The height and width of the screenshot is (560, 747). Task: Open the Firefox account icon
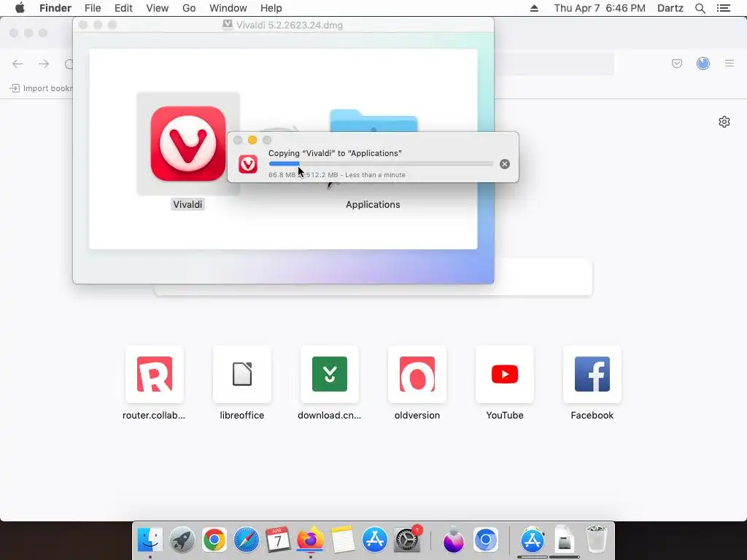tap(703, 63)
